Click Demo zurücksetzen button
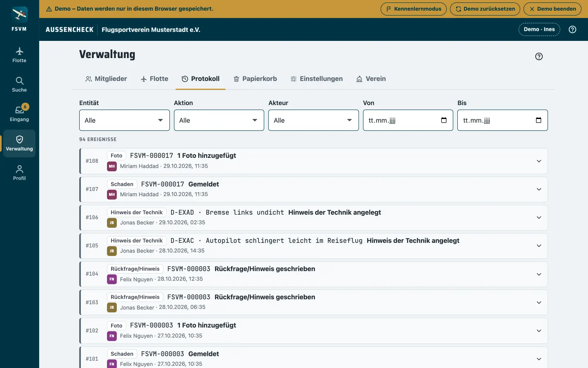 click(485, 9)
